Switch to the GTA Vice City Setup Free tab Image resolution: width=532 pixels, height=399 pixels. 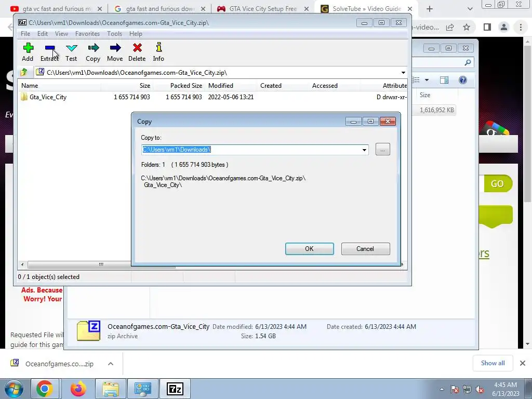coord(263,9)
